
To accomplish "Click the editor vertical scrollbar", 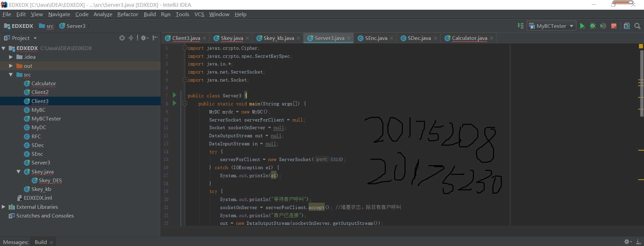I will pos(641,84).
